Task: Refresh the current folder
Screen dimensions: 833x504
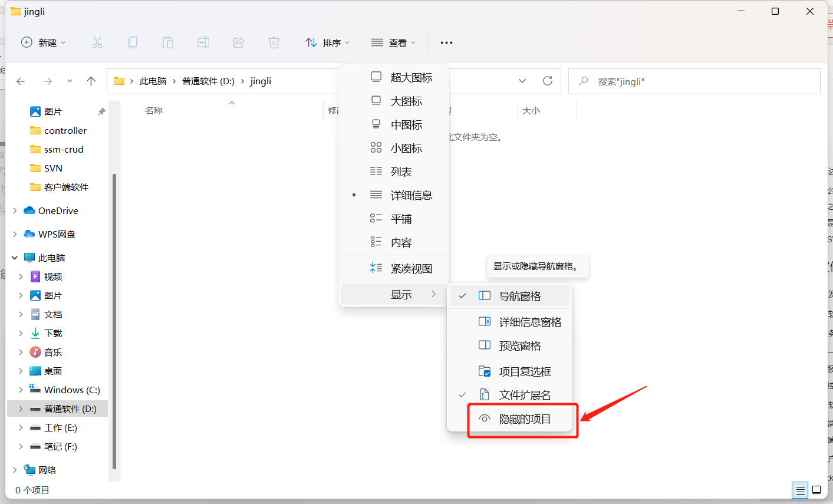Action: pyautogui.click(x=548, y=81)
